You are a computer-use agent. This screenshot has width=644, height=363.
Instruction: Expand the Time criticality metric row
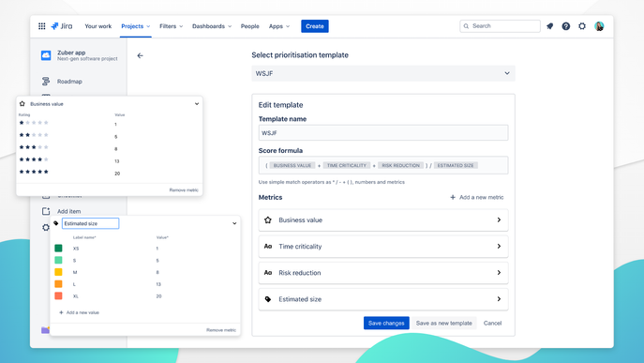point(383,247)
